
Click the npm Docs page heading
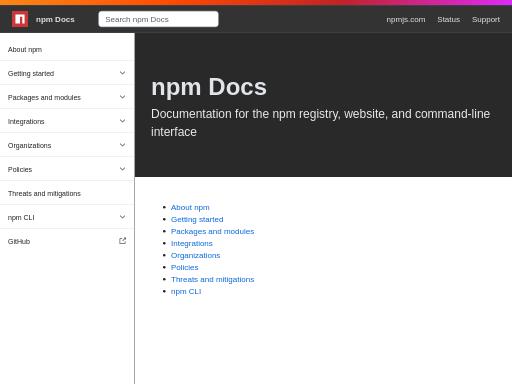pyautogui.click(x=209, y=87)
